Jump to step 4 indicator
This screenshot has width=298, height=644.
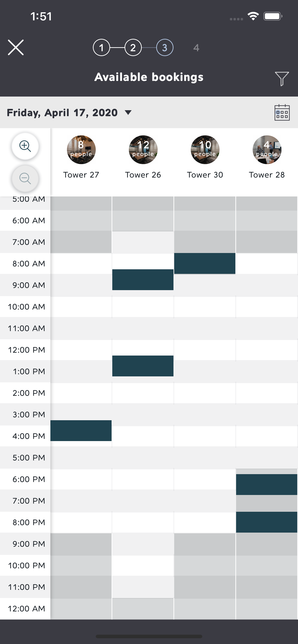pos(196,48)
